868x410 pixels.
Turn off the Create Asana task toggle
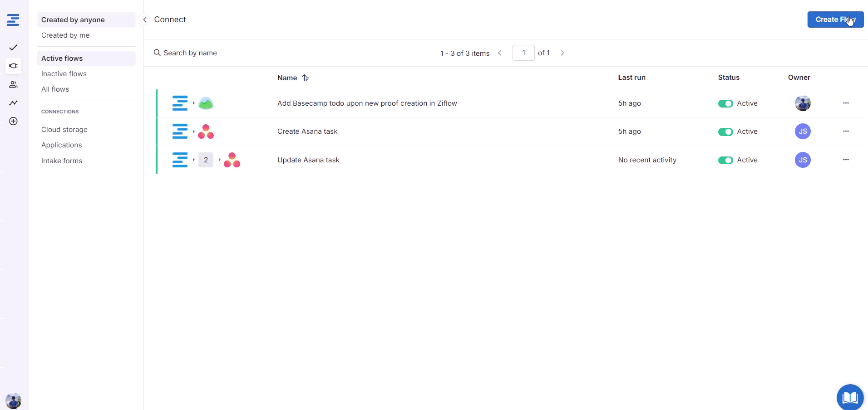point(725,132)
